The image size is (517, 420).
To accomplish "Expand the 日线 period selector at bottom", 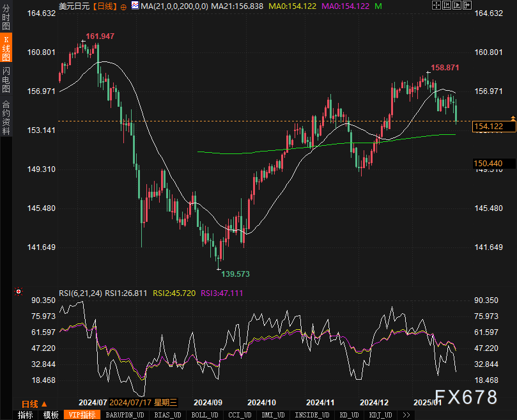I will coord(35,403).
